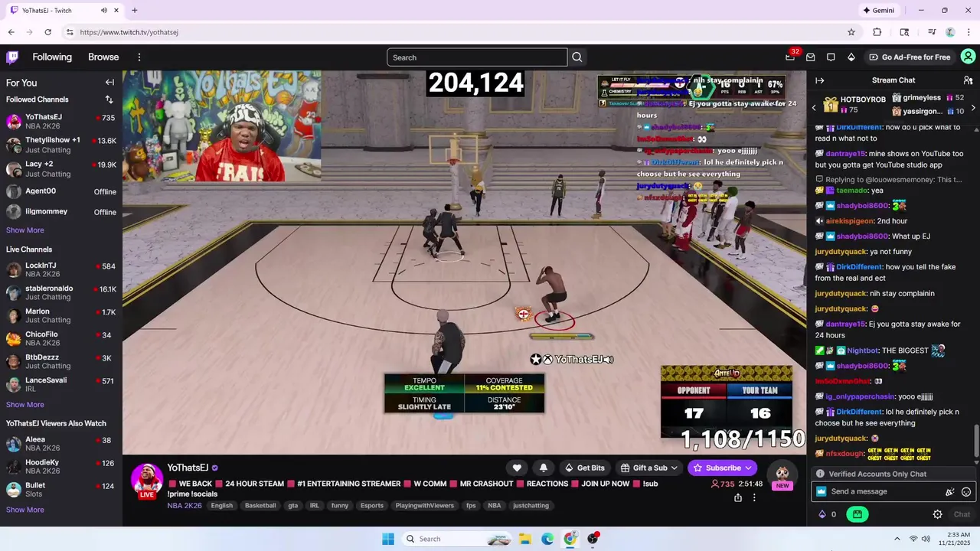The image size is (980, 551).
Task: Click the Esports tag
Action: 372,506
